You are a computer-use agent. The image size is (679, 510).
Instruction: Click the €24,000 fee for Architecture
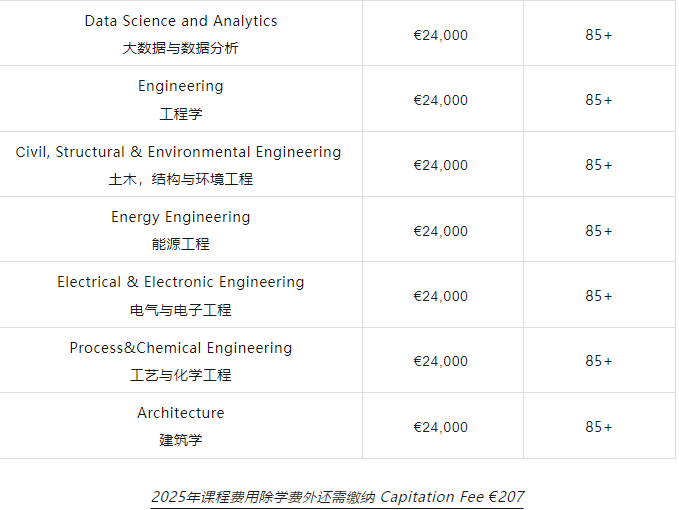pyautogui.click(x=440, y=427)
